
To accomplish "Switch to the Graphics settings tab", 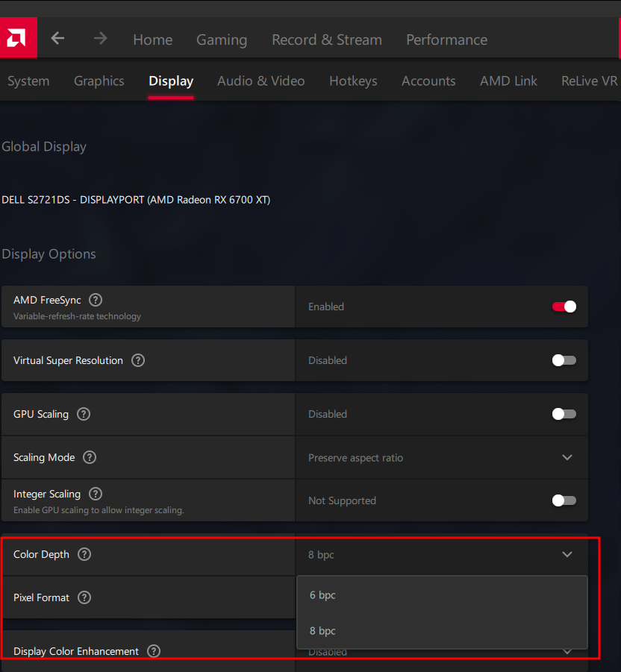I will pyautogui.click(x=99, y=81).
